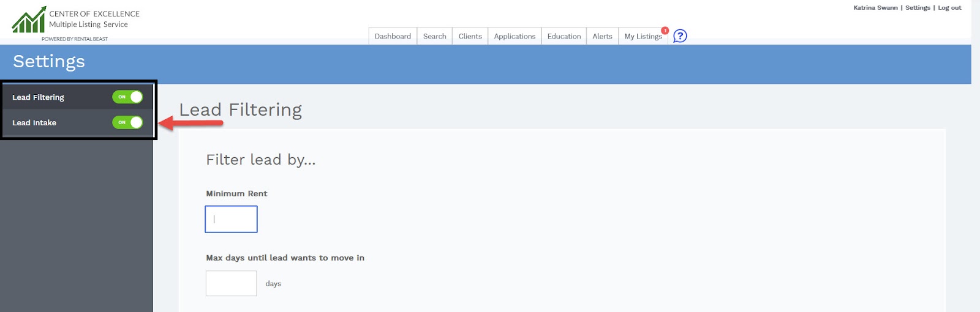Click Center of Excellence site title text
Screen dimensions: 980x312
pos(94,13)
